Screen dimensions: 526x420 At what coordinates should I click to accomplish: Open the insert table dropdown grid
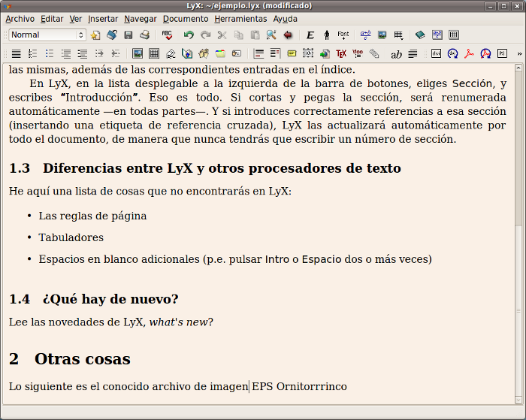398,35
